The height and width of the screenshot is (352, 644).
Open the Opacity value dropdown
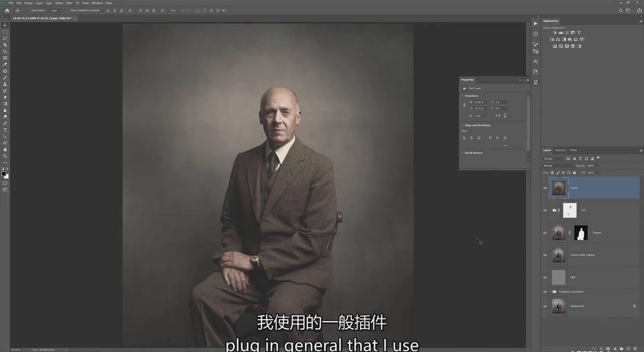click(x=598, y=166)
